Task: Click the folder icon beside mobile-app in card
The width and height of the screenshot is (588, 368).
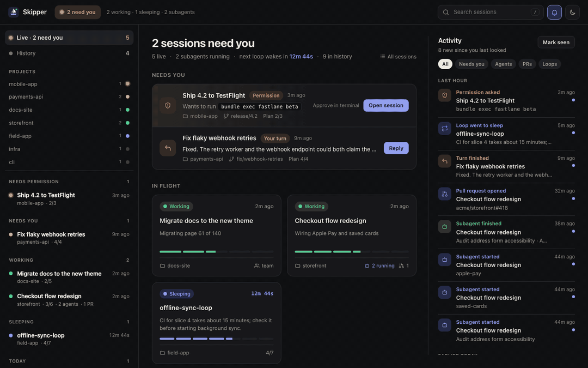Action: [x=185, y=116]
